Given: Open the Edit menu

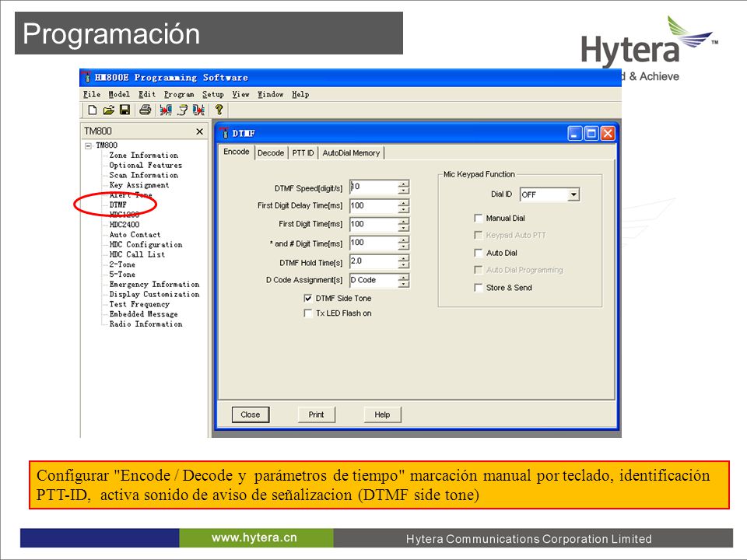Looking at the screenshot, I should [147, 94].
